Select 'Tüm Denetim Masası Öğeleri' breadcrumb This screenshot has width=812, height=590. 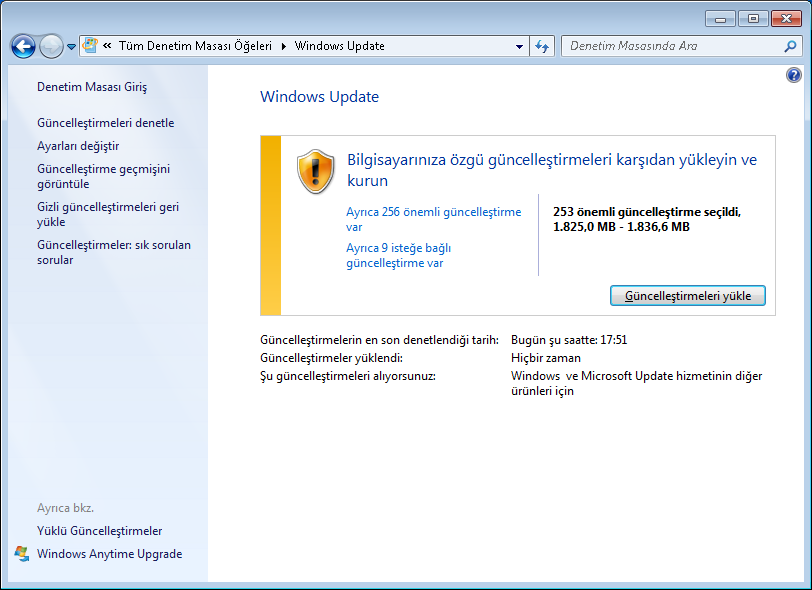195,46
